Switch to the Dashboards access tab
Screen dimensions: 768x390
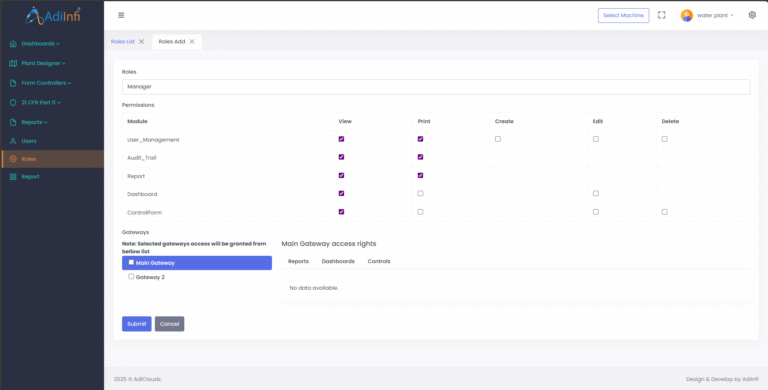point(338,261)
